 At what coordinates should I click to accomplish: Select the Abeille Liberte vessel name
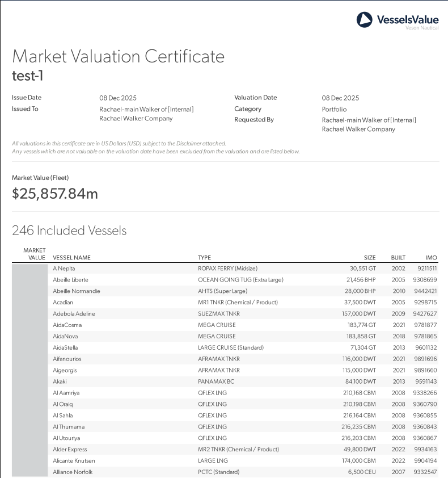70,280
